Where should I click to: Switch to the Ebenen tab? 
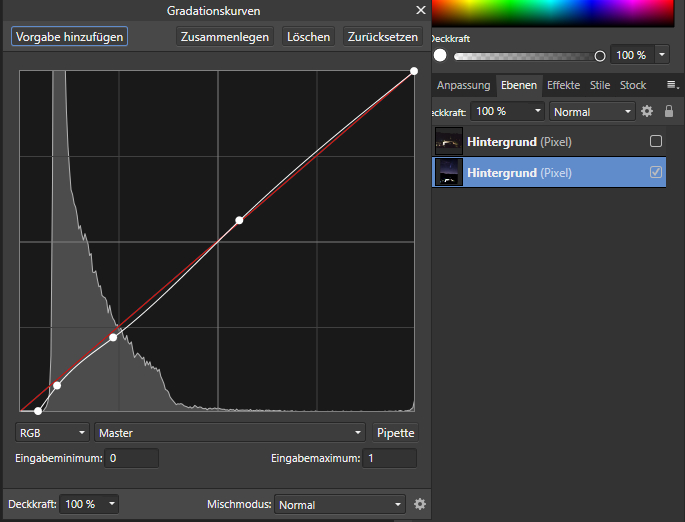pos(519,85)
